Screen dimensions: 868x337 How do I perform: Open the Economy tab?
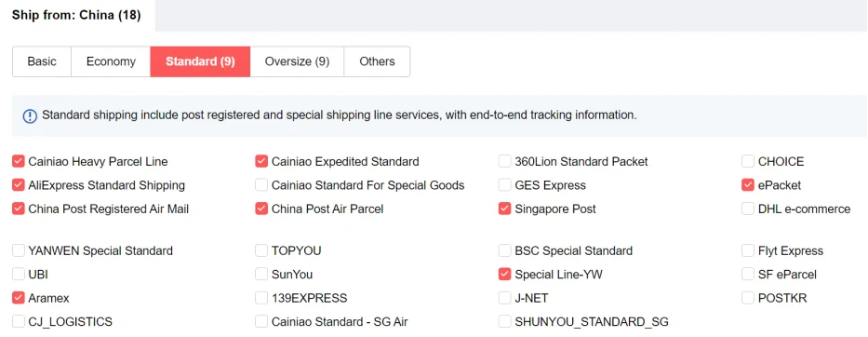(x=111, y=61)
